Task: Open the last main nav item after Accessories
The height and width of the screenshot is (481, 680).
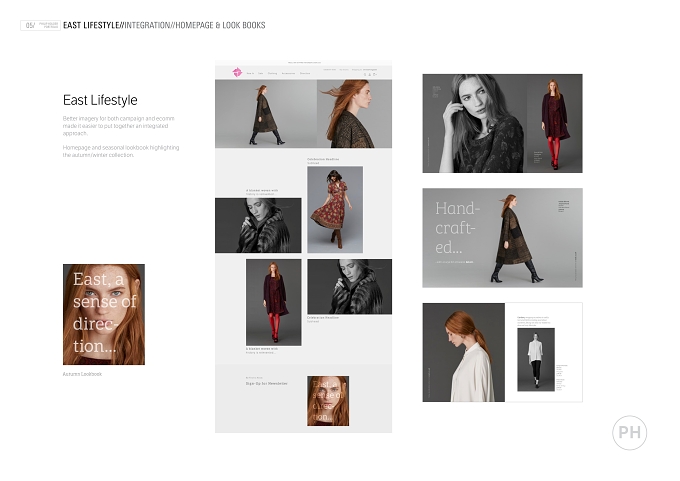Action: click(305, 73)
